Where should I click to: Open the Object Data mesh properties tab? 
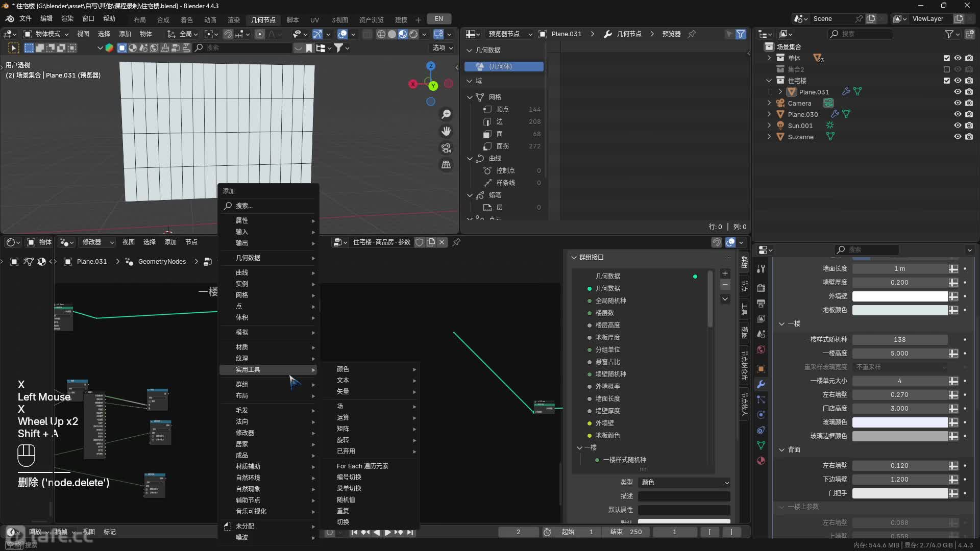coord(761,445)
